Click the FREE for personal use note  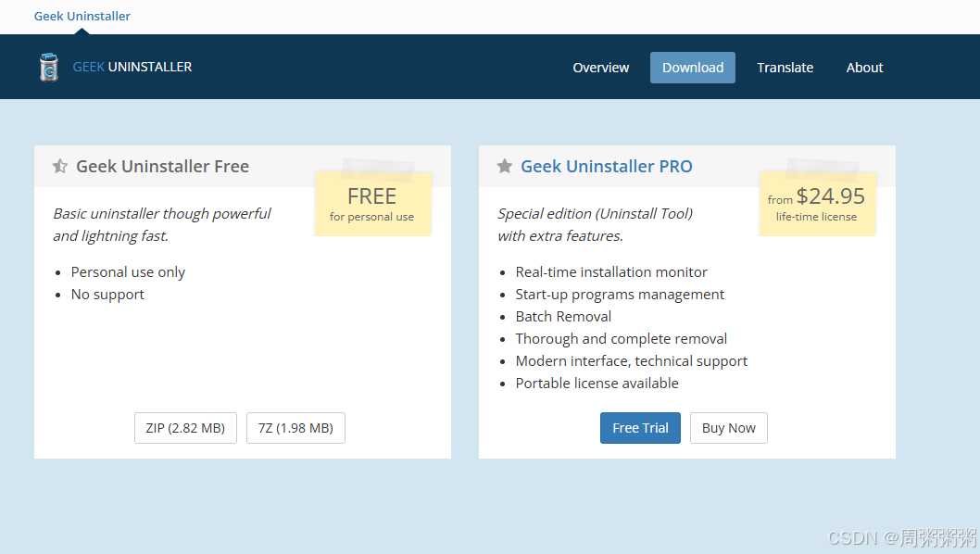click(x=372, y=204)
